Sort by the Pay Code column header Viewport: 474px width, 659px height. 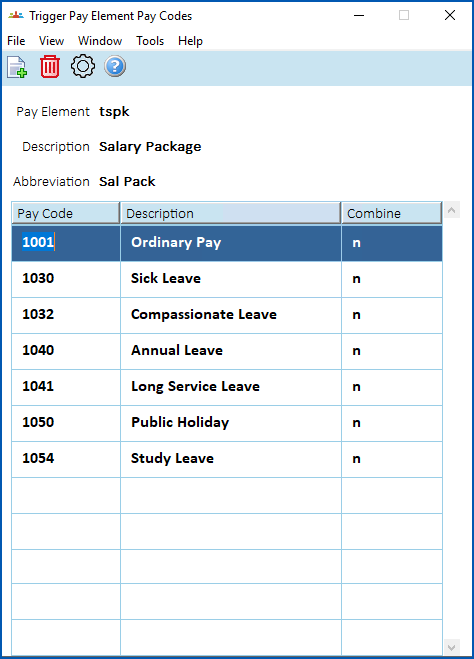point(66,213)
